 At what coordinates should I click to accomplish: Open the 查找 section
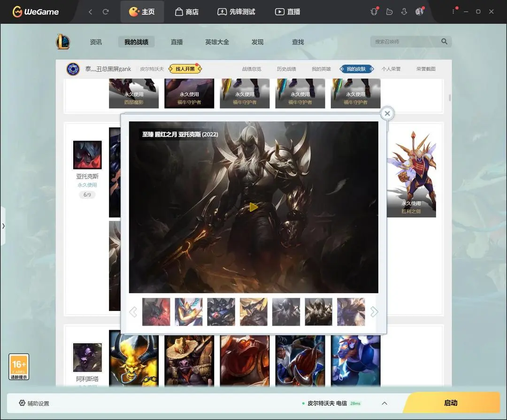298,42
